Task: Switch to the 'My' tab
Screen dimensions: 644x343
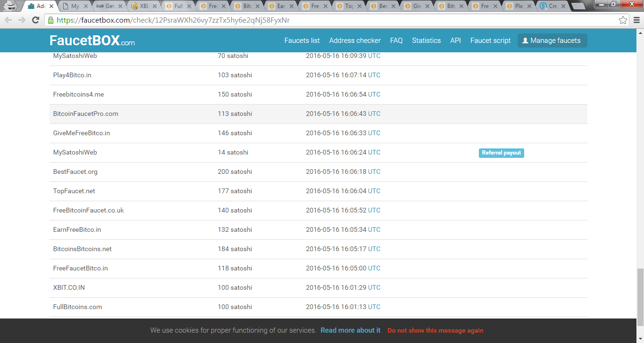Action: pos(75,6)
